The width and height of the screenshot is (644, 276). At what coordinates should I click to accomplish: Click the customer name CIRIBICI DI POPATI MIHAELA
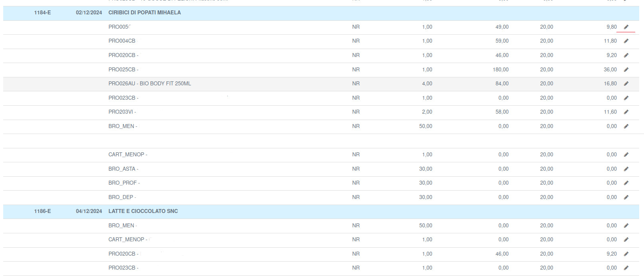point(145,13)
